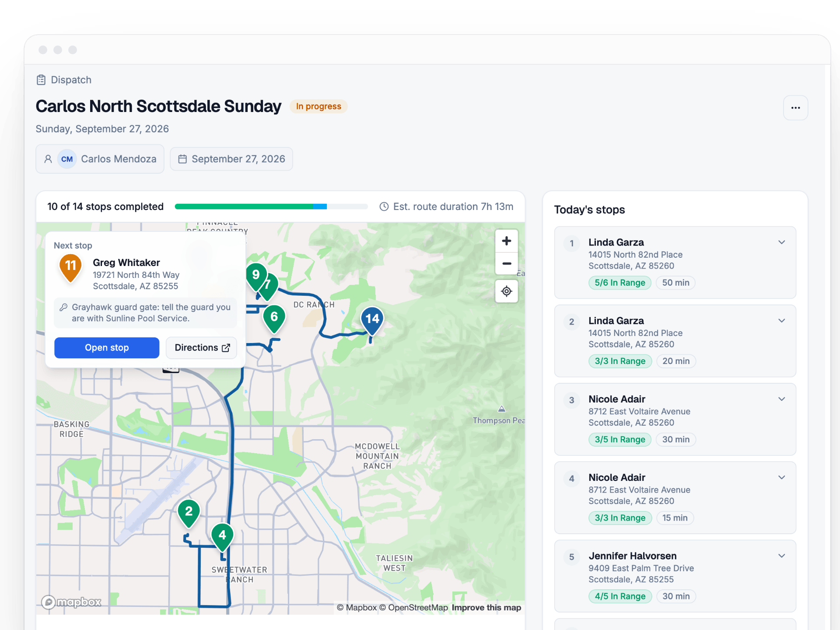Image resolution: width=840 pixels, height=630 pixels.
Task: Click the 5/6 In Range badge
Action: click(619, 283)
